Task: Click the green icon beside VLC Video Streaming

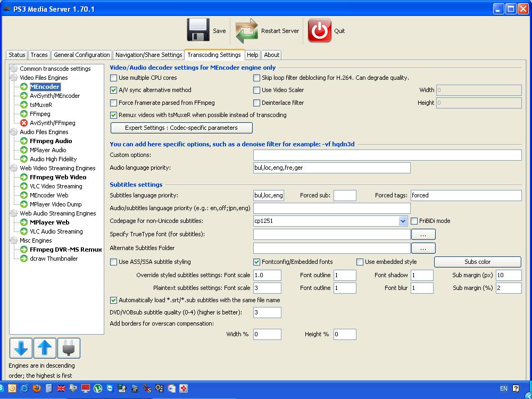Action: pos(24,186)
